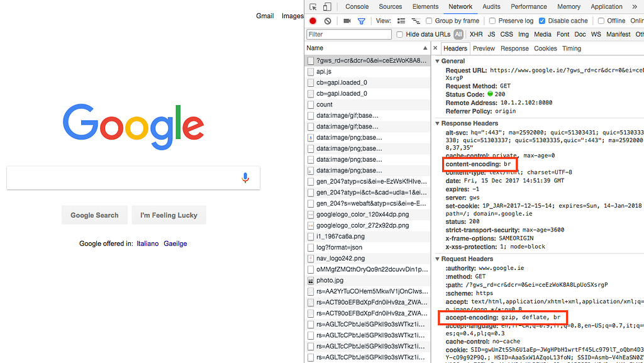Viewport: 644px width, 363px height.
Task: Open the Console tab
Action: pos(357,6)
